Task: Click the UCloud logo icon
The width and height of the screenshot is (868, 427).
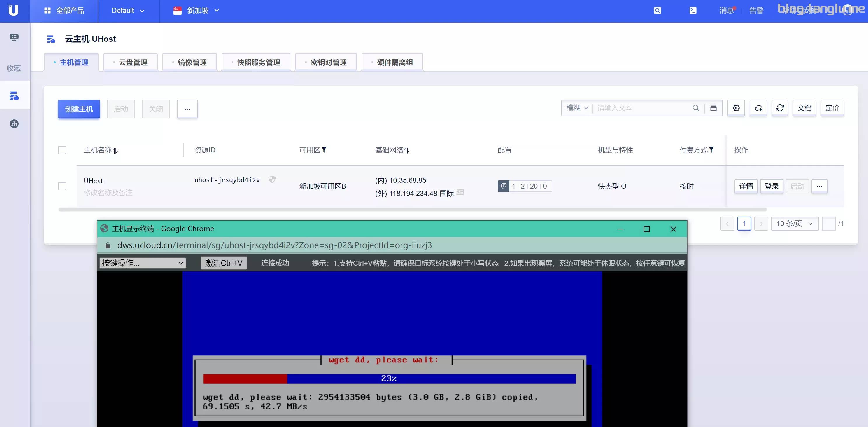Action: 13,11
